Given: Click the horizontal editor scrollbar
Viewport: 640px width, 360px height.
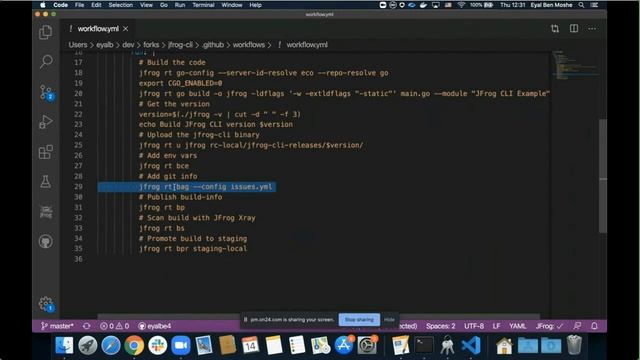Looking at the screenshot, I should click(318, 316).
